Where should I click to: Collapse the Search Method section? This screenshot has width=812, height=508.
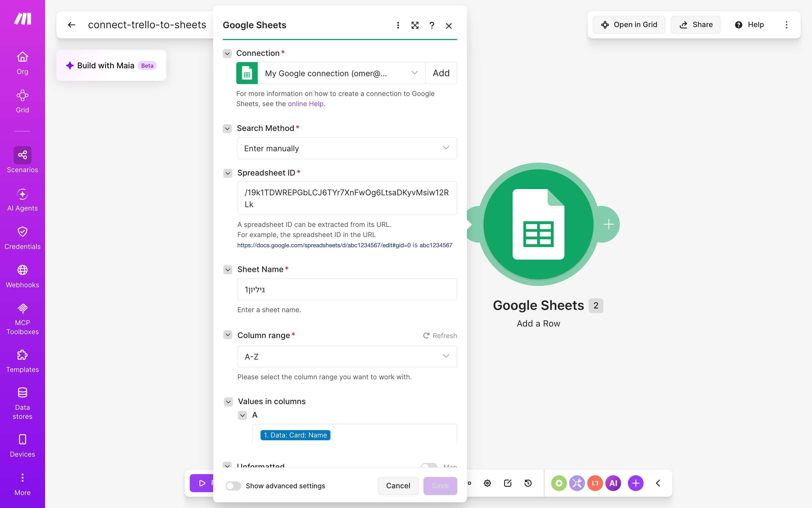coord(227,128)
